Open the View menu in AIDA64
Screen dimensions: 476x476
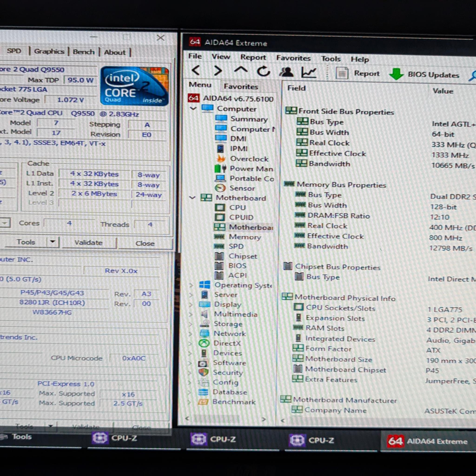(221, 57)
